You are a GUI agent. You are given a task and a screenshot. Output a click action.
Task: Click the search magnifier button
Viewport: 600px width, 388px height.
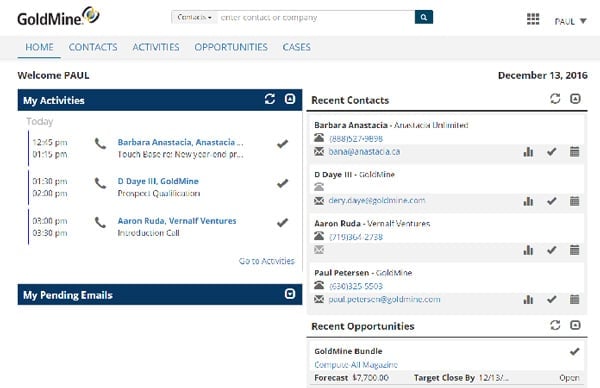[424, 17]
